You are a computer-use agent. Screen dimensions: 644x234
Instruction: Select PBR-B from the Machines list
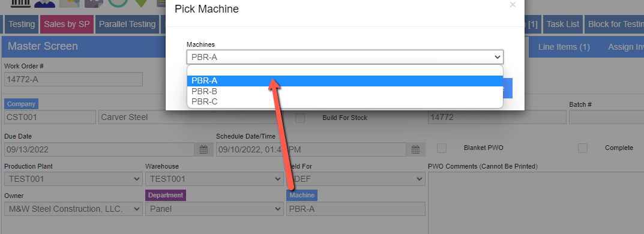pyautogui.click(x=345, y=91)
